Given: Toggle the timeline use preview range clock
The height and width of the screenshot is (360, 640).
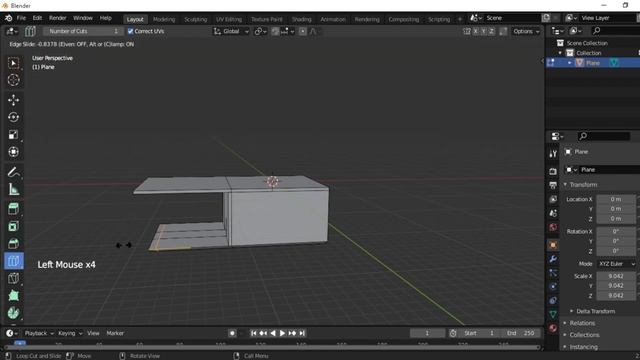Looking at the screenshot, I should pos(453,333).
